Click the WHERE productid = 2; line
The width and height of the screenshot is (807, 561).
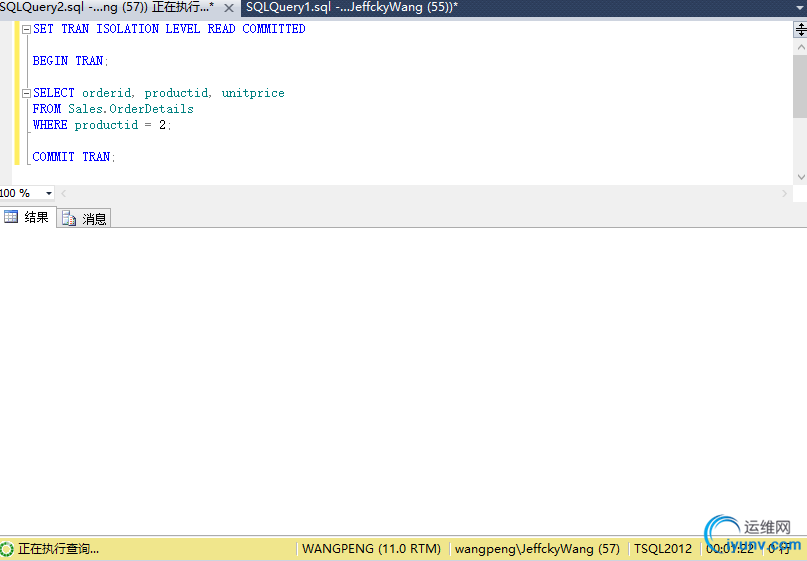click(102, 125)
